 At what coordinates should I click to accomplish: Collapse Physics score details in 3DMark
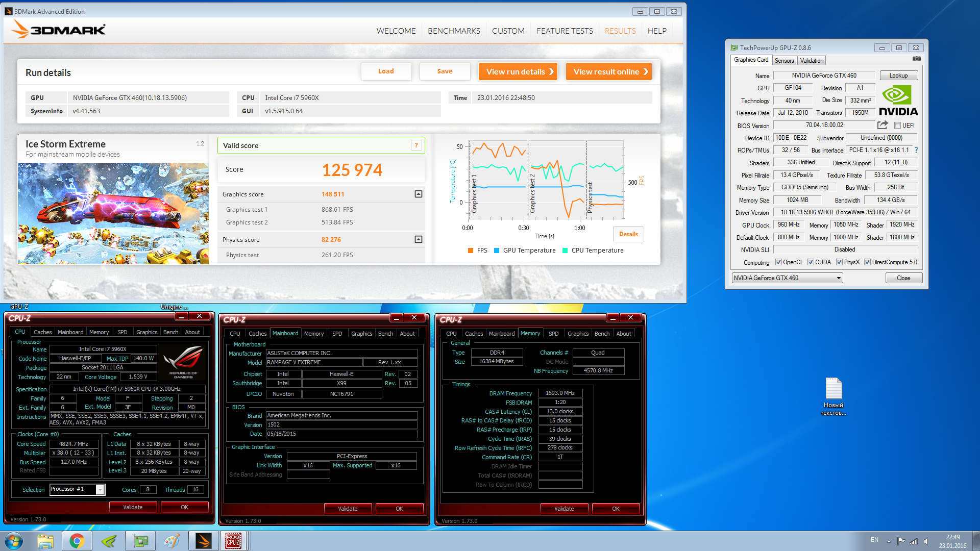tap(419, 239)
